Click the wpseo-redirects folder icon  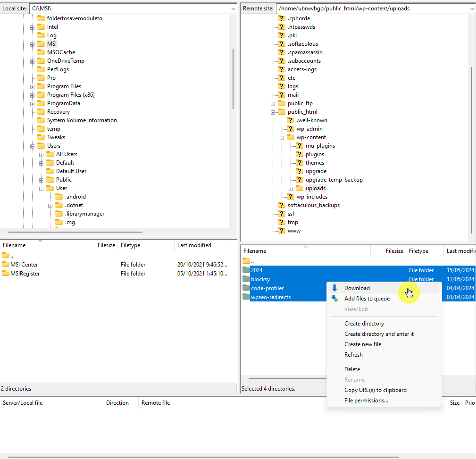[x=246, y=297]
